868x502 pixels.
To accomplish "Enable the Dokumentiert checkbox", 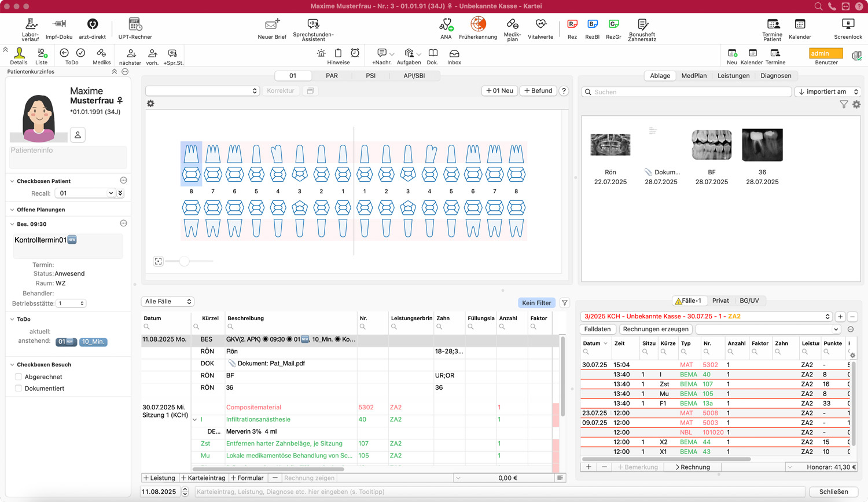I will (19, 389).
